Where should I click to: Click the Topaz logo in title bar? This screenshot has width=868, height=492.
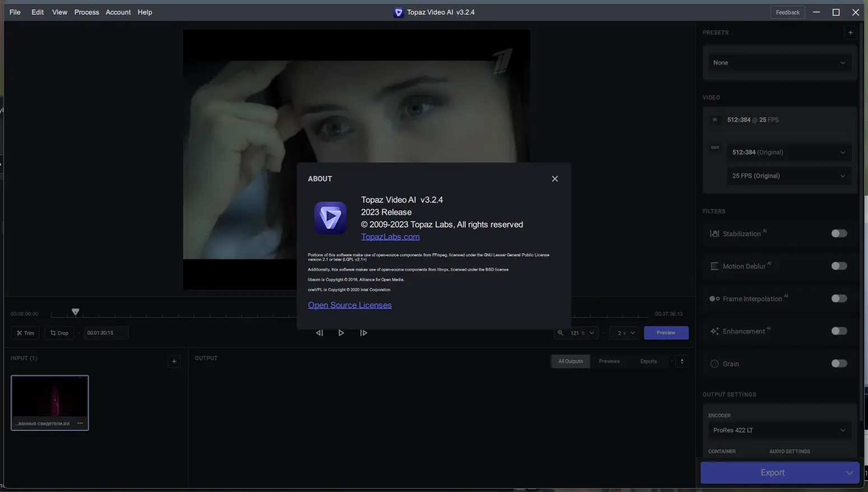pos(399,12)
